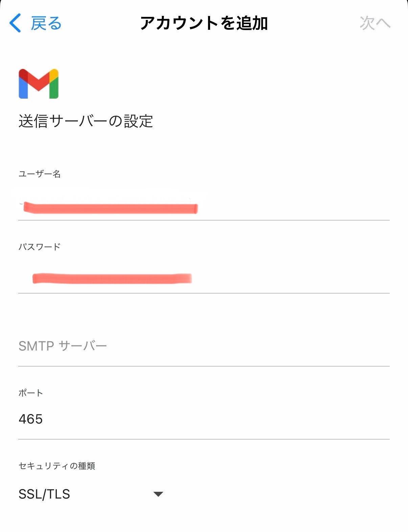
Task: Tap the パスワード label
Action: pos(40,247)
